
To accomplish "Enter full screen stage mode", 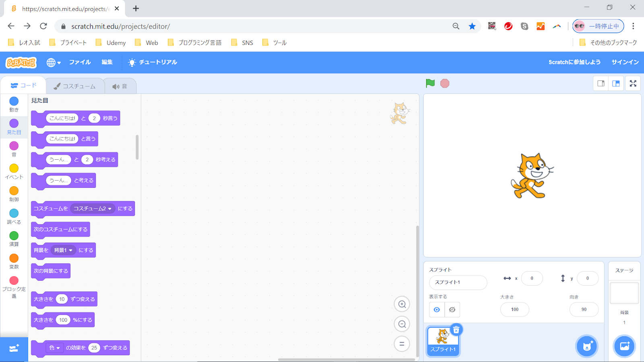I will click(633, 83).
